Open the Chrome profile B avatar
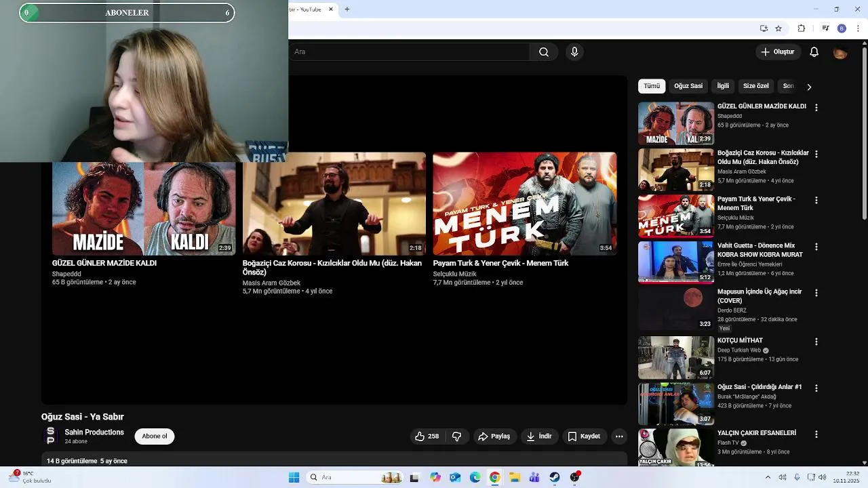Viewport: 868px width, 488px height. pyautogui.click(x=842, y=28)
